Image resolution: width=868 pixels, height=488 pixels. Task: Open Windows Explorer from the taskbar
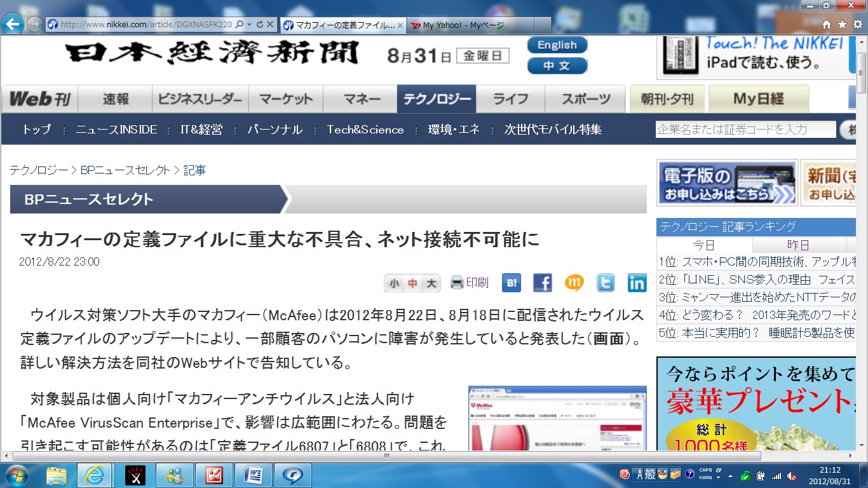(57, 475)
